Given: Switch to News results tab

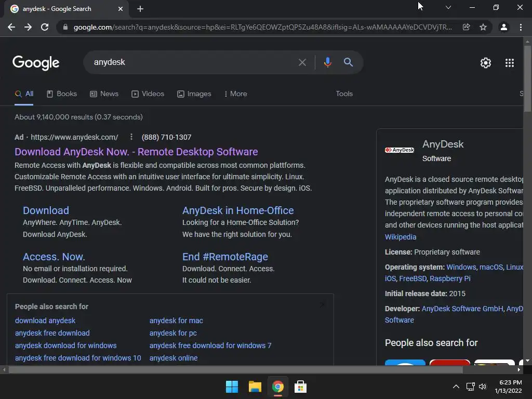Looking at the screenshot, I should tap(104, 94).
